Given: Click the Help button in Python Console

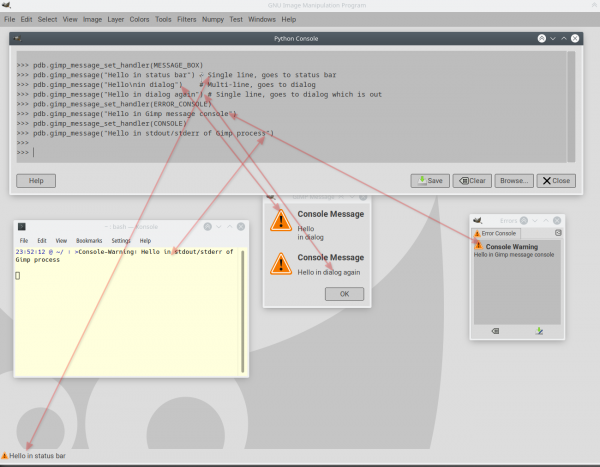Looking at the screenshot, I should [x=36, y=181].
